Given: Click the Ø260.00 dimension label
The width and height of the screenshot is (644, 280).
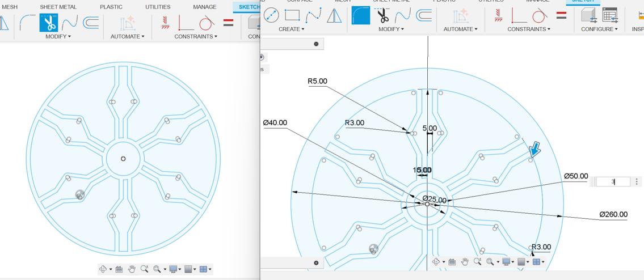Looking at the screenshot, I should point(613,214).
